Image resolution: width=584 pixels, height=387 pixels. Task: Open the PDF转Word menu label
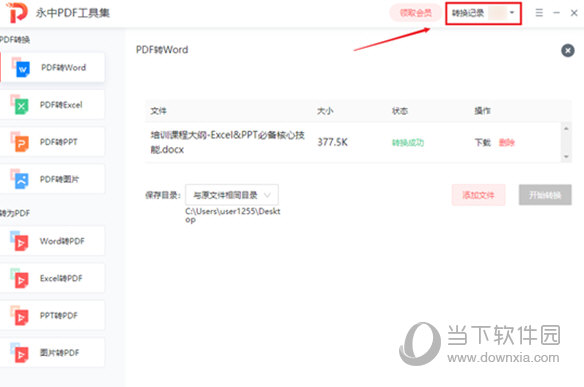click(63, 67)
